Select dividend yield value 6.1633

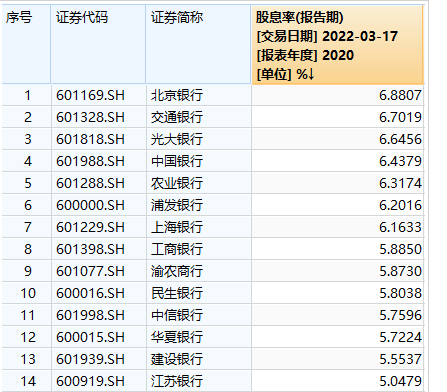[x=400, y=227]
